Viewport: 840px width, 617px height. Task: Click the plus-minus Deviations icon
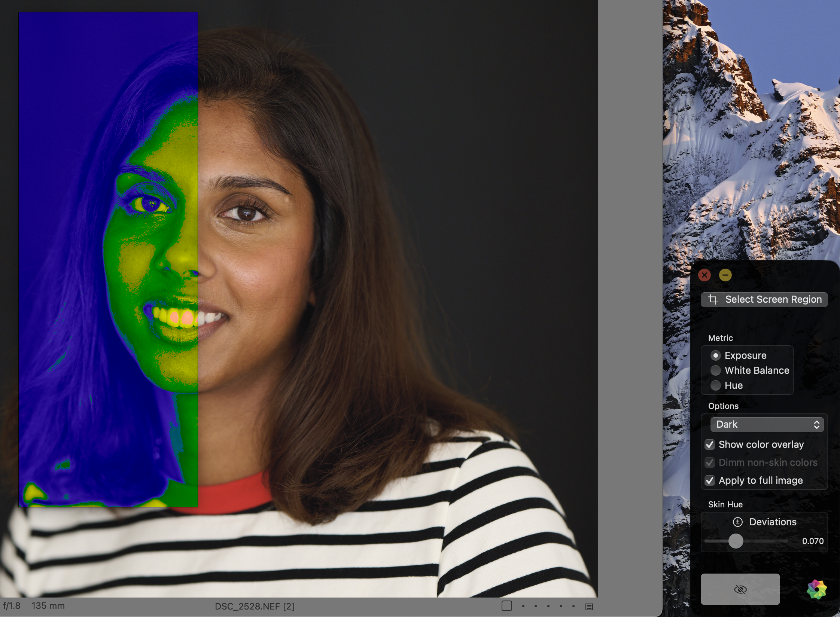pos(737,522)
